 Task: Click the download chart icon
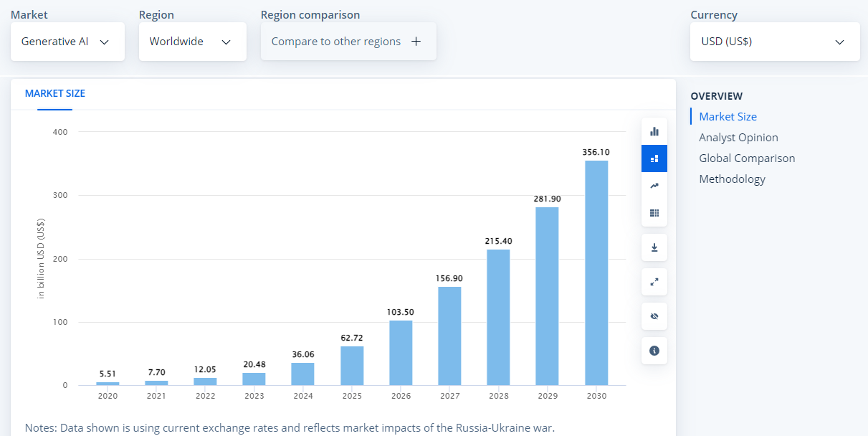pyautogui.click(x=654, y=247)
